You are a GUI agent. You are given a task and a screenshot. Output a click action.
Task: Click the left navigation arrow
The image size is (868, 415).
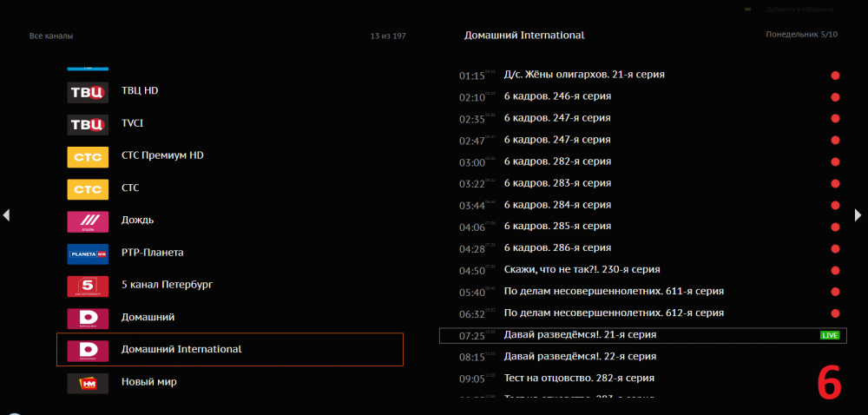pos(6,214)
